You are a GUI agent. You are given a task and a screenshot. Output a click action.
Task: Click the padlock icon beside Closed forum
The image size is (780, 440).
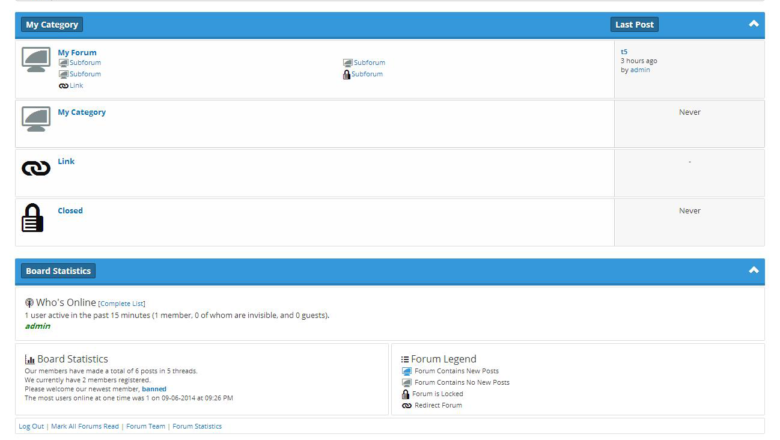(34, 217)
